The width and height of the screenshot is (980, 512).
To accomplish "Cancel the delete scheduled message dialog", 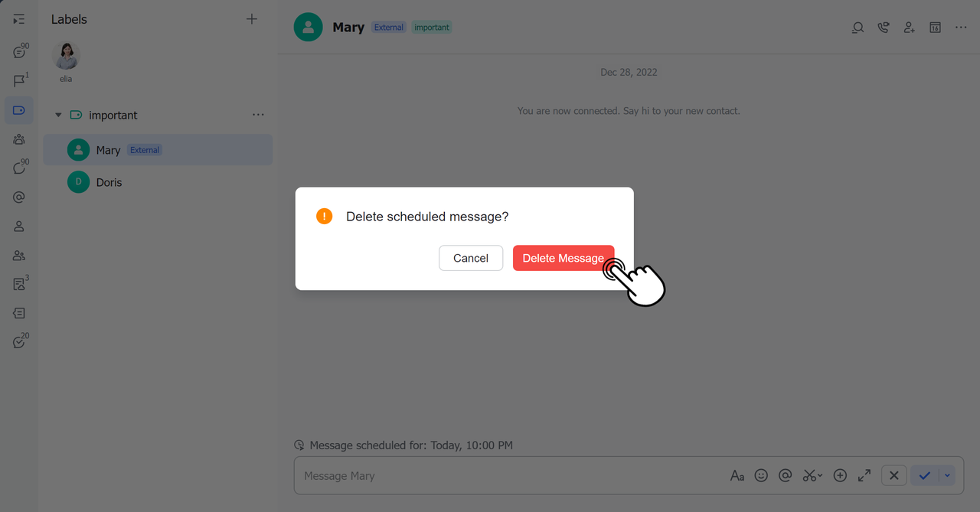I will (x=470, y=258).
